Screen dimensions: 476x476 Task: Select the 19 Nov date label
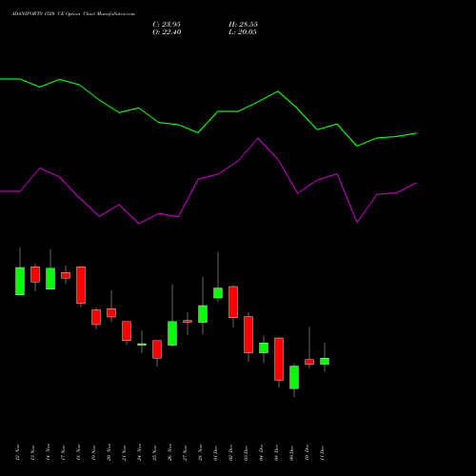pyautogui.click(x=93, y=452)
